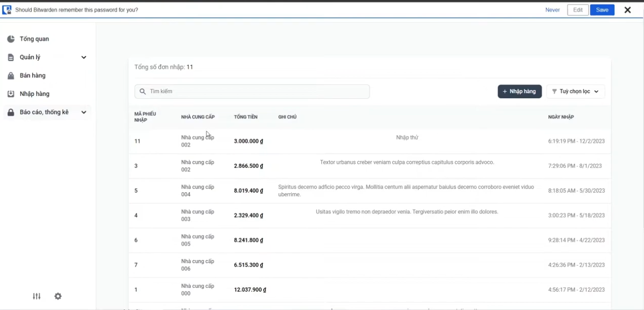The width and height of the screenshot is (644, 310).
Task: Click the Bitwarden shield logo icon
Action: (7, 10)
